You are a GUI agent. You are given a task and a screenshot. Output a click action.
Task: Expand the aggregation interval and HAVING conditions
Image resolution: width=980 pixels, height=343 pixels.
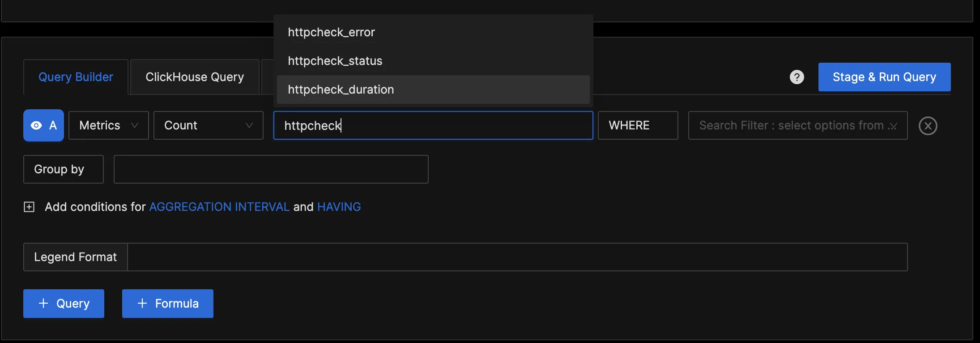click(29, 207)
